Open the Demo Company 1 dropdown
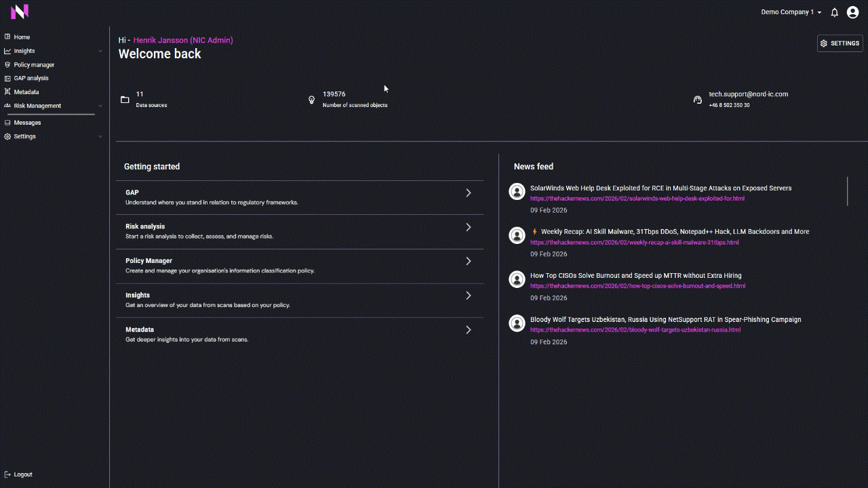This screenshot has height=488, width=868. pyautogui.click(x=791, y=12)
